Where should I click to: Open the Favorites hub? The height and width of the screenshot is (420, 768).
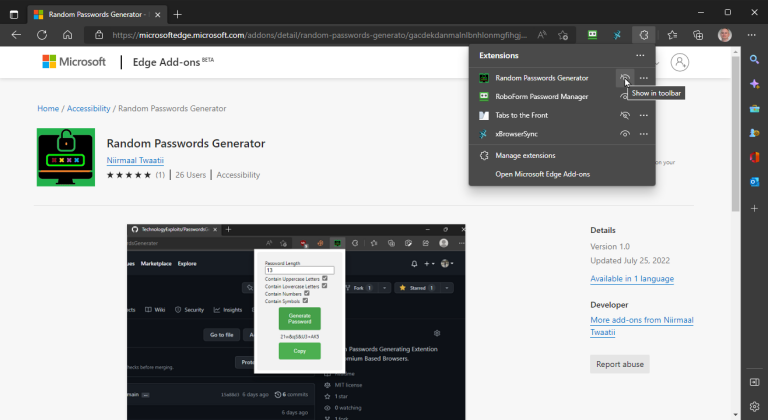tap(672, 35)
